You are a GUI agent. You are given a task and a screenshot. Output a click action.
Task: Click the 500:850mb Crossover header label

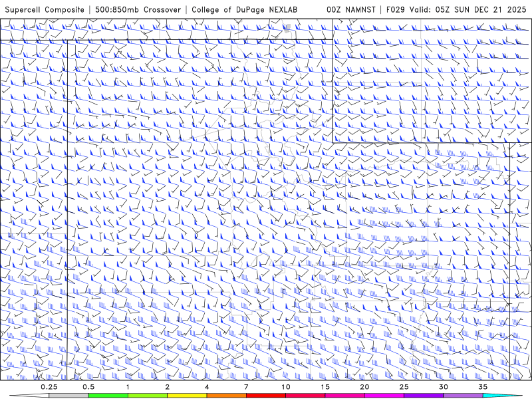(138, 9)
